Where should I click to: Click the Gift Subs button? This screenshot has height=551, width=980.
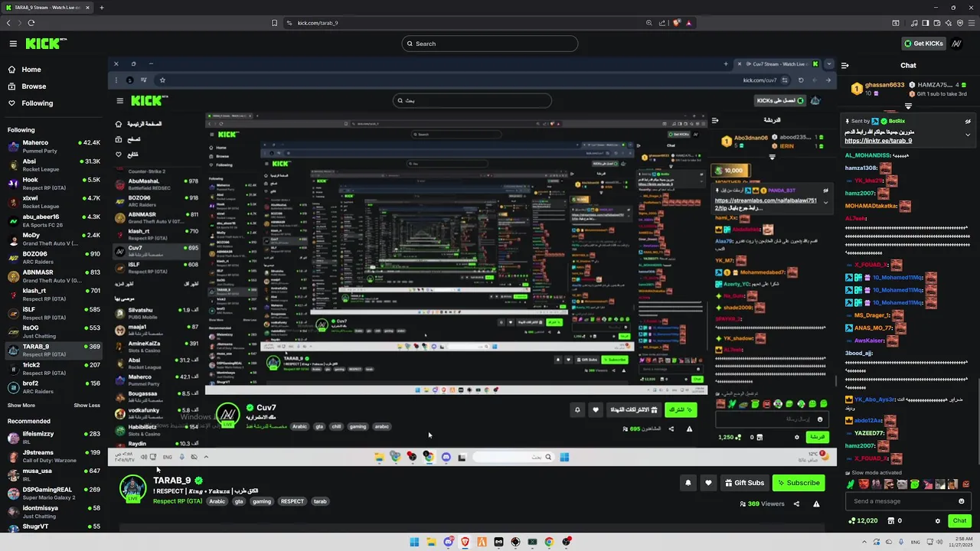744,483
